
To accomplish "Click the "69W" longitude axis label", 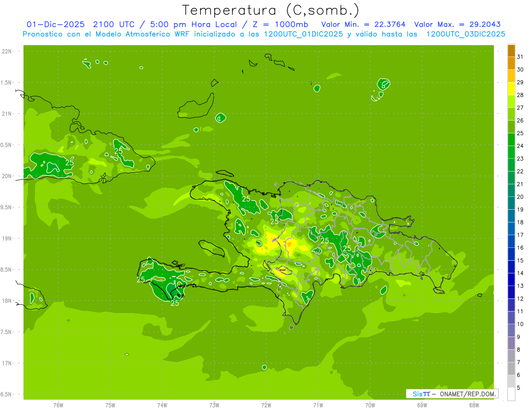I will pyautogui.click(x=422, y=405).
